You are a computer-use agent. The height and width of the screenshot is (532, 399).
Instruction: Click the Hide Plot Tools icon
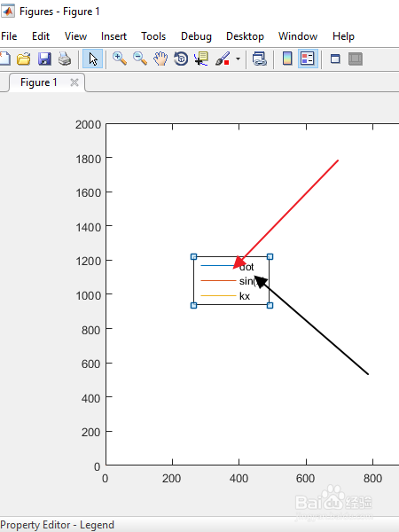click(335, 59)
